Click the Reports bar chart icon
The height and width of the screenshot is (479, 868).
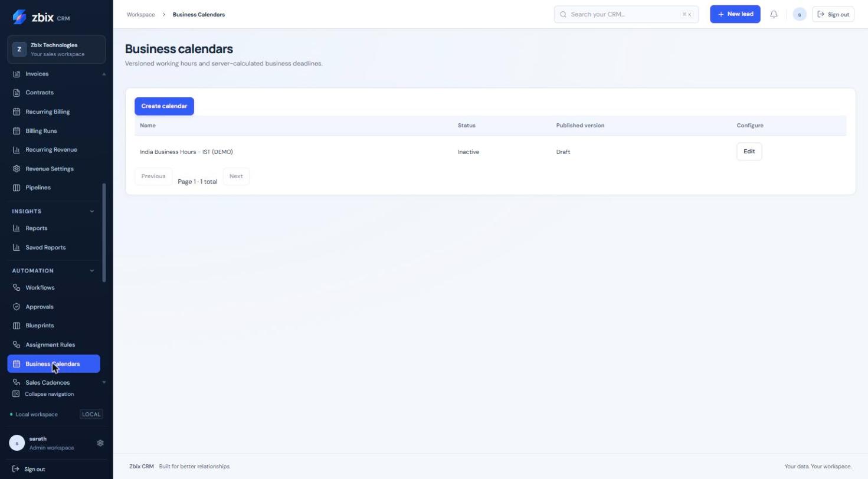pos(17,228)
